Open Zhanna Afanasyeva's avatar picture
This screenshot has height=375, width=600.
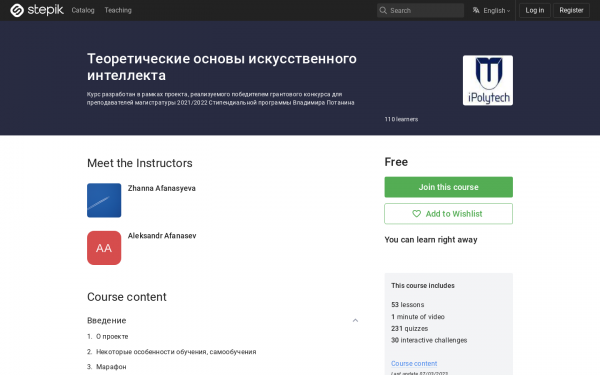tap(104, 200)
